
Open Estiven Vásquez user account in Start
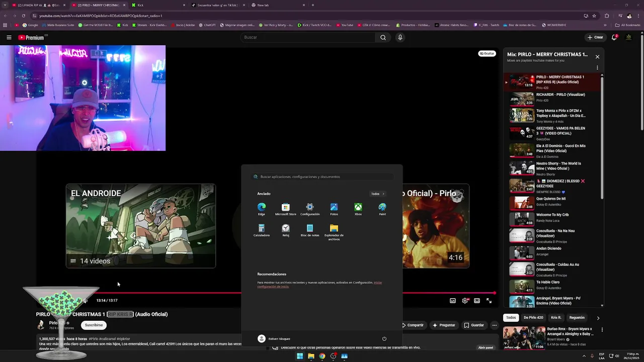coord(274,338)
